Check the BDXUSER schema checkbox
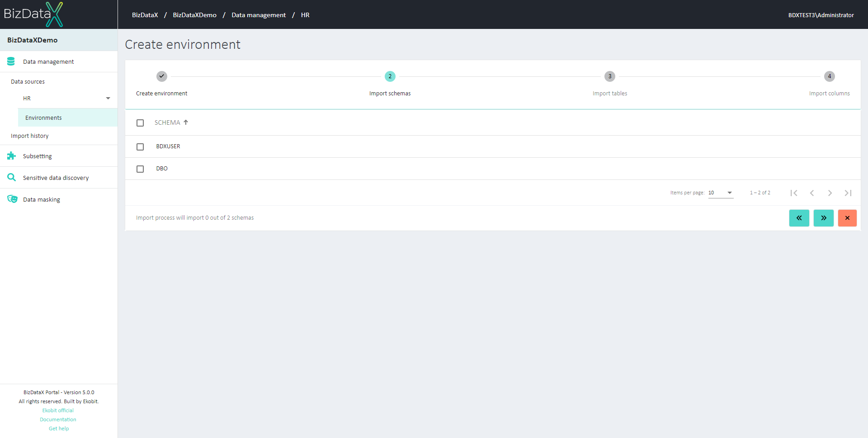The height and width of the screenshot is (438, 868). 140,147
